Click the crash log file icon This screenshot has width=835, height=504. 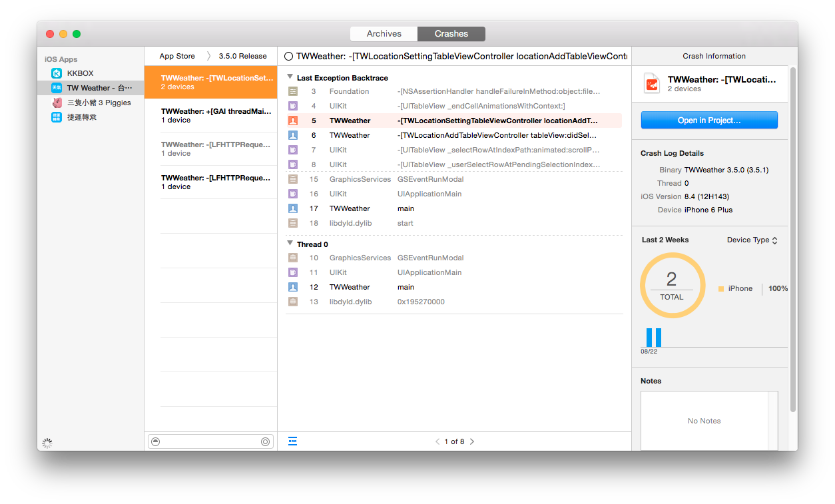coord(651,83)
